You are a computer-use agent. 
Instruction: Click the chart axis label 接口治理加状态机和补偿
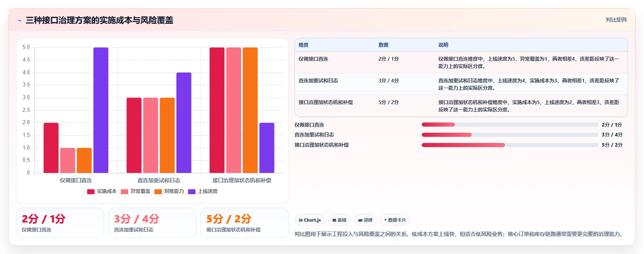point(242,180)
